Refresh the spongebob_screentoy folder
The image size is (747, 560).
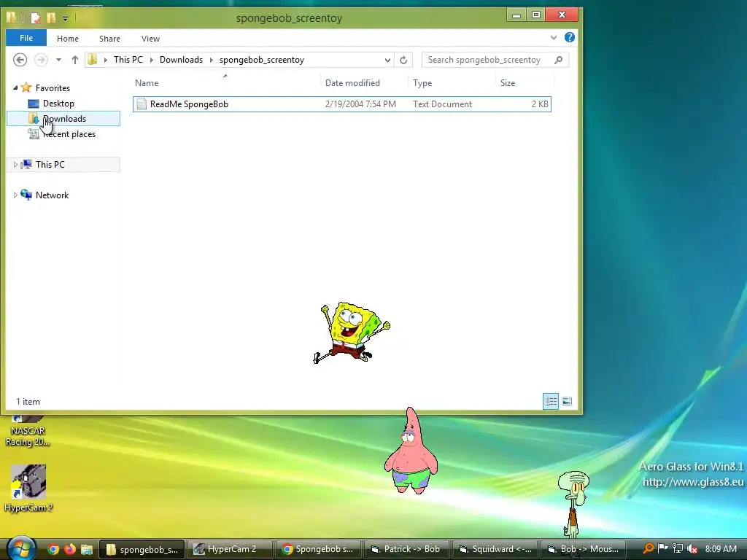(403, 60)
